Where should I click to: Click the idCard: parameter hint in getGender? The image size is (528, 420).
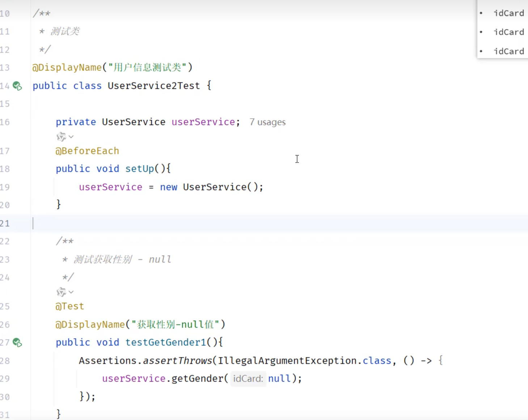click(x=248, y=379)
